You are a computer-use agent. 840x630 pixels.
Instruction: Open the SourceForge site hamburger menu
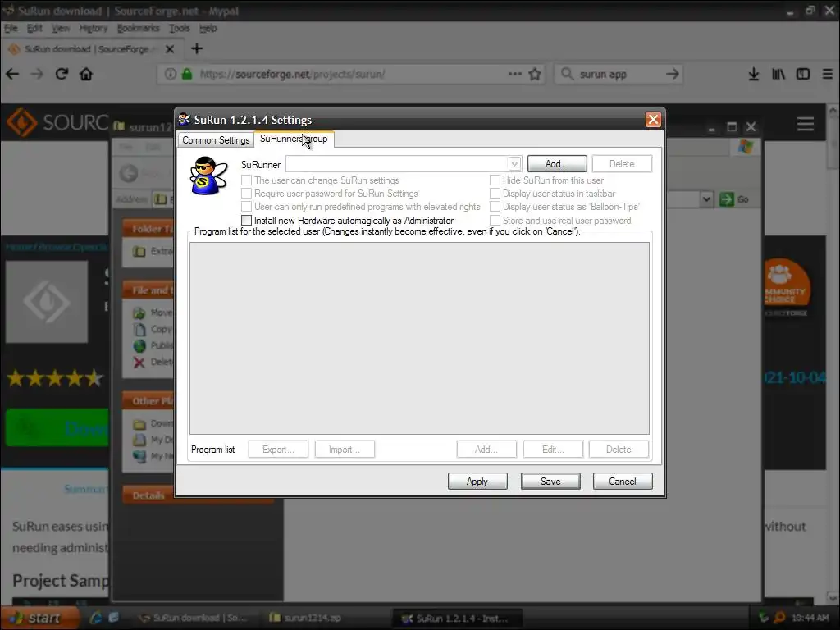[x=806, y=124]
